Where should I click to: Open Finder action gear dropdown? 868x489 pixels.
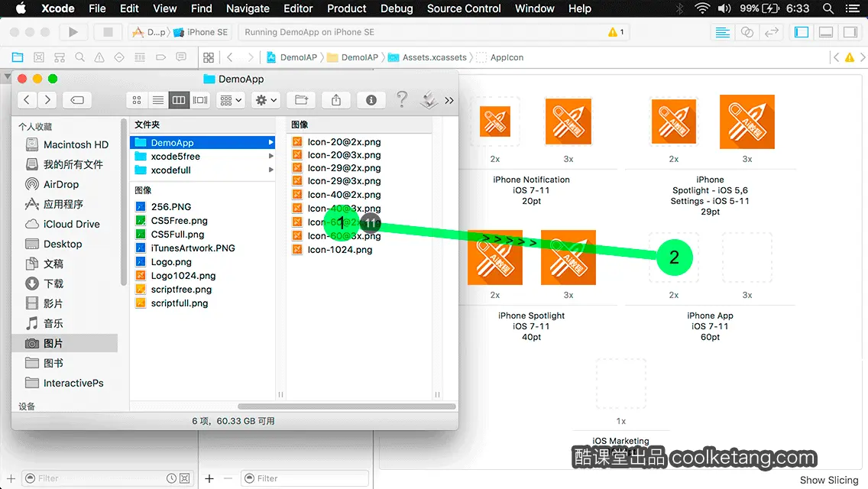pos(266,100)
